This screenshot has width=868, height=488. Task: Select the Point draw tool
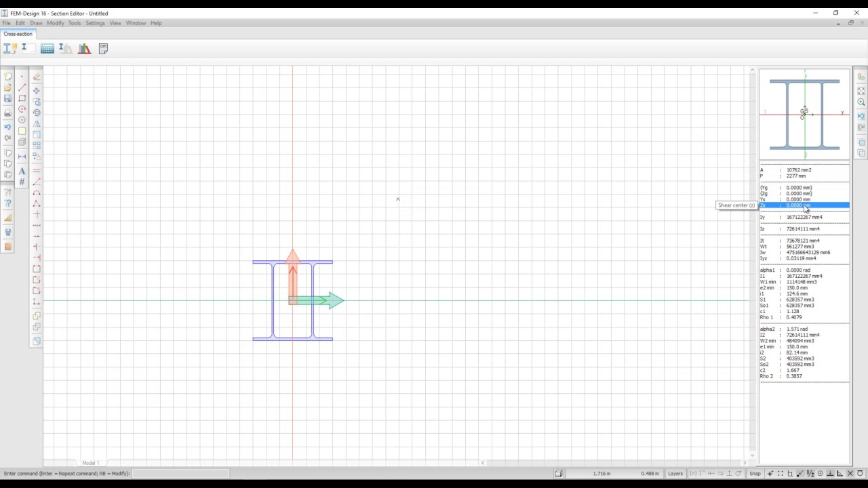click(x=22, y=77)
